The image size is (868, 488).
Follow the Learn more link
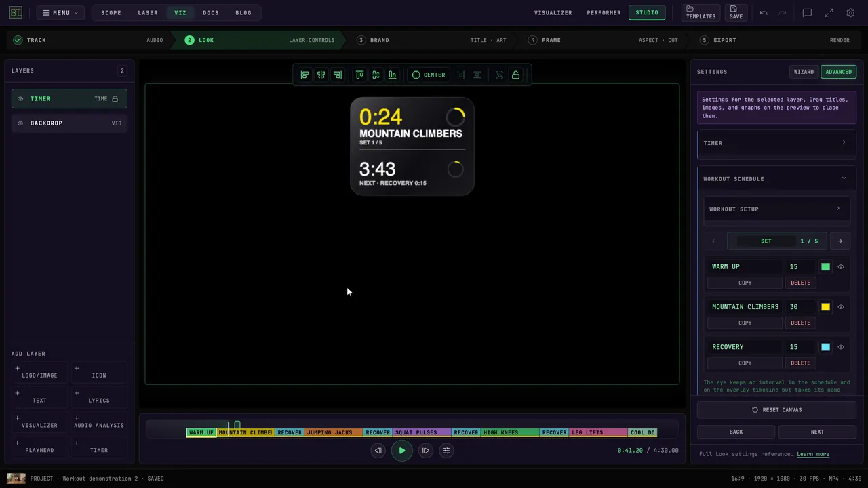click(813, 454)
